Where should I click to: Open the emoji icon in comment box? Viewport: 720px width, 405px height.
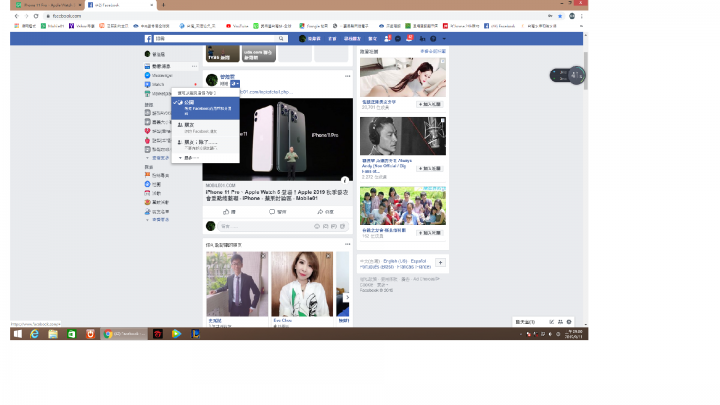(317, 226)
